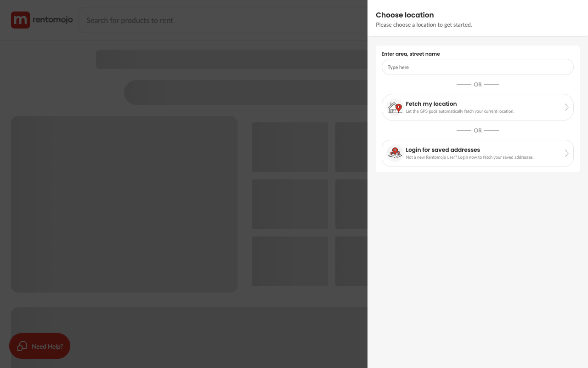Click the map pins icon beside Login for saved addresses
The image size is (588, 368).
[x=395, y=153]
